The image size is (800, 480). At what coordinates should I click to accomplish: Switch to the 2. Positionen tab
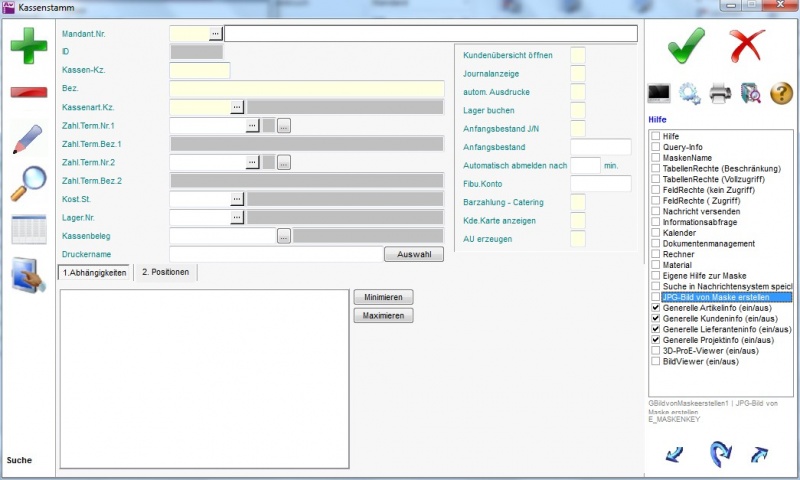click(x=167, y=272)
